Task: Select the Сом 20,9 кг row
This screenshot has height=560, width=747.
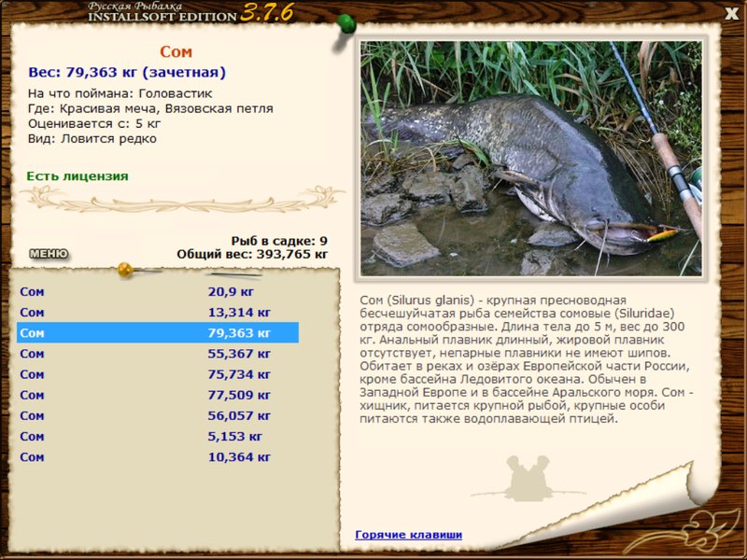Action: point(158,291)
